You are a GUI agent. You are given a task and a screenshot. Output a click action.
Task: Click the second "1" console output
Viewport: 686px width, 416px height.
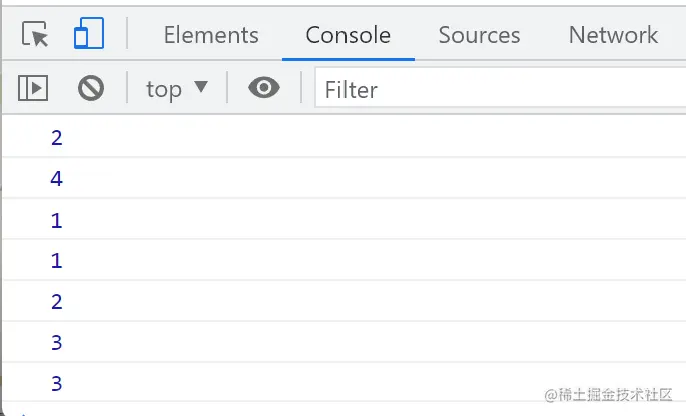pos(57,261)
